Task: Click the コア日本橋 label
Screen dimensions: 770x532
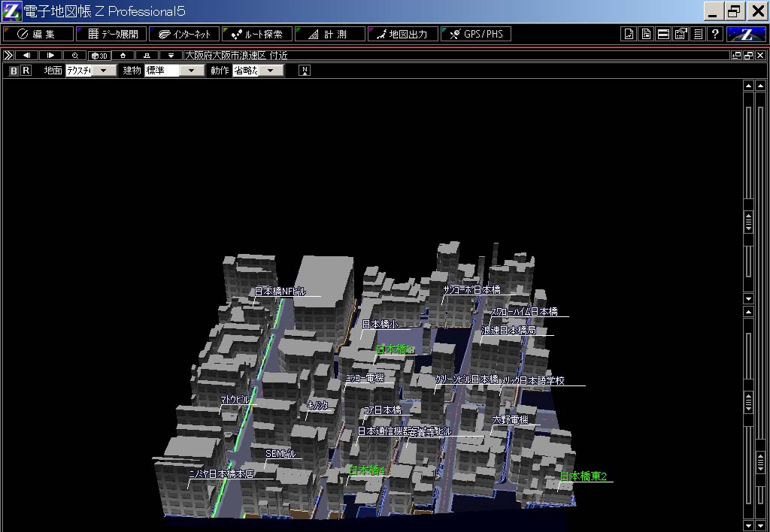Action: click(x=383, y=410)
